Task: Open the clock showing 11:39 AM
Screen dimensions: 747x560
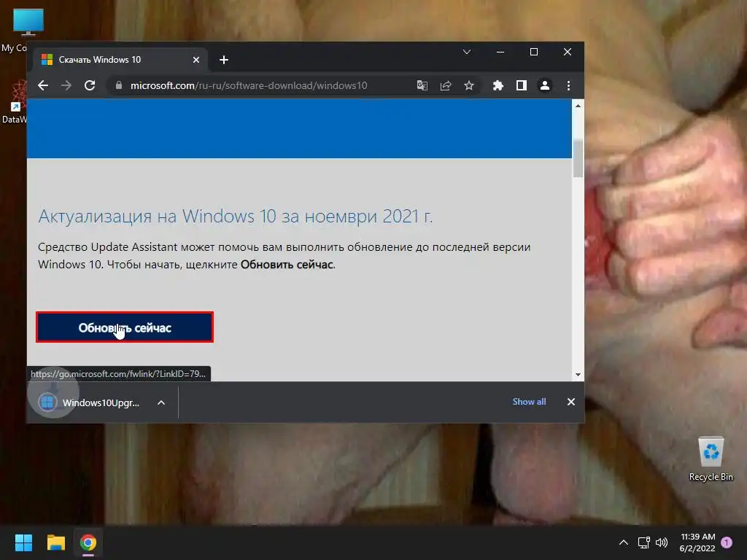Action: click(697, 542)
